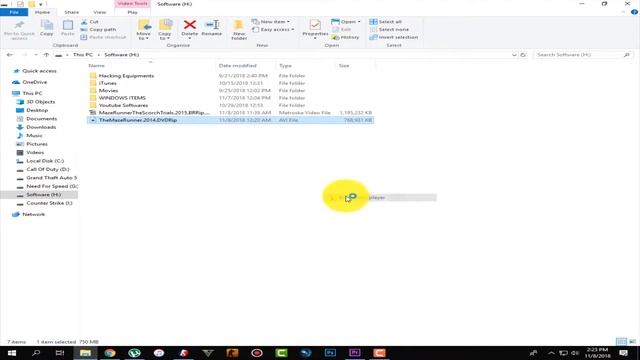Image resolution: width=640 pixels, height=360 pixels.
Task: Expand the New item dropdown
Action: [271, 22]
